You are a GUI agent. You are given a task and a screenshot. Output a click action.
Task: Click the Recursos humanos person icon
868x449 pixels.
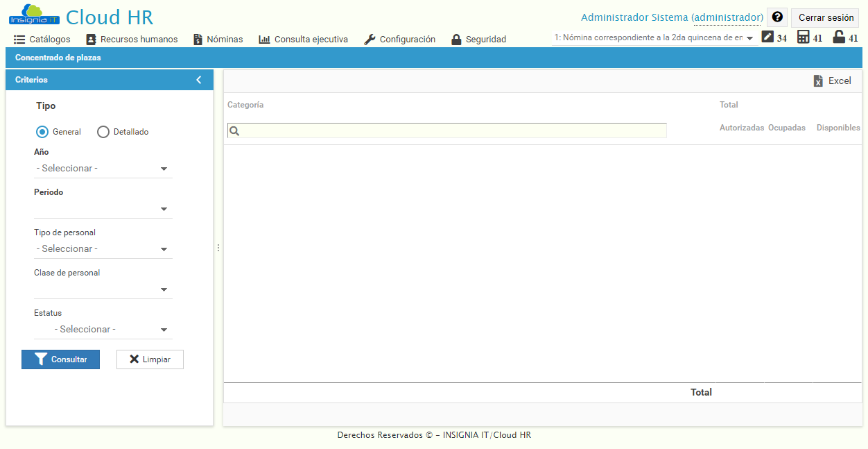click(91, 40)
